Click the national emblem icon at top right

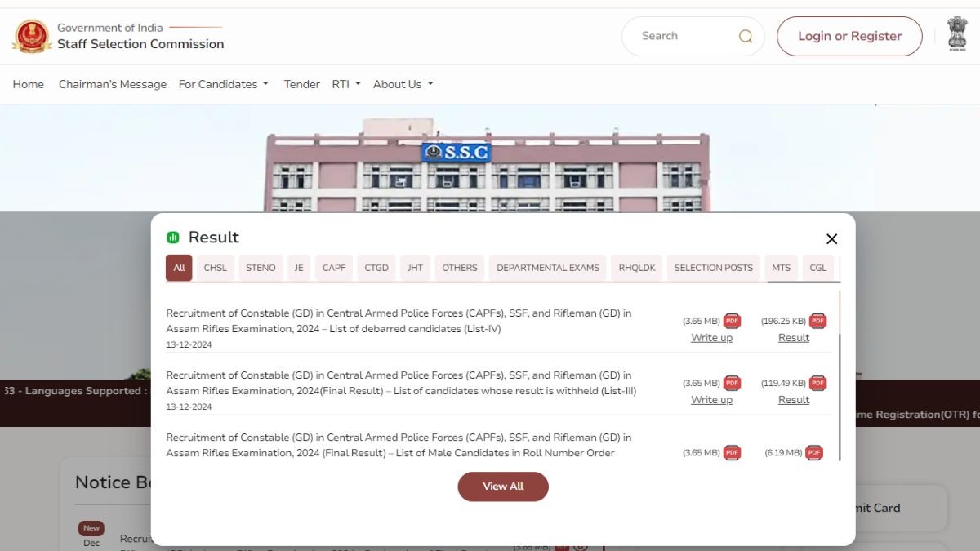click(957, 34)
